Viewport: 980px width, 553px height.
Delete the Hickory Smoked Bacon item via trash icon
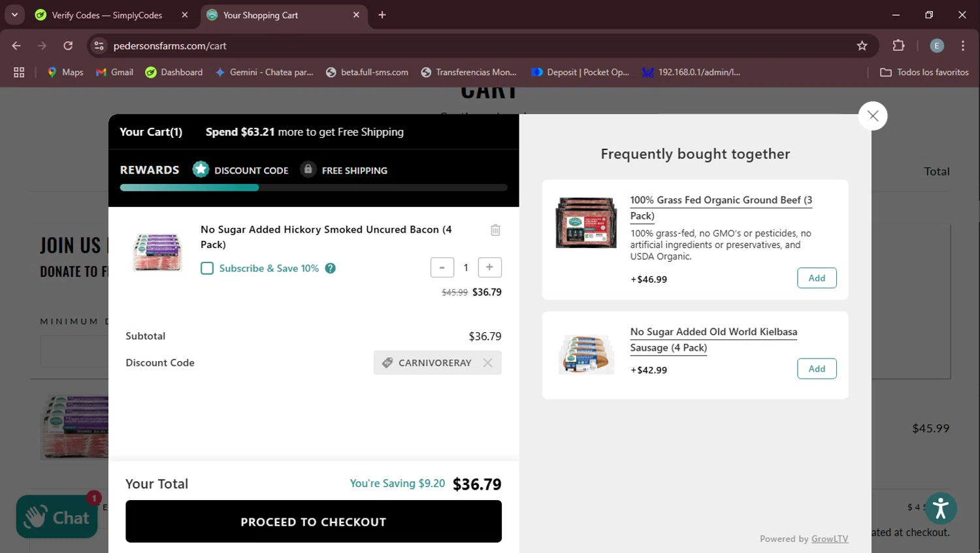[495, 230]
